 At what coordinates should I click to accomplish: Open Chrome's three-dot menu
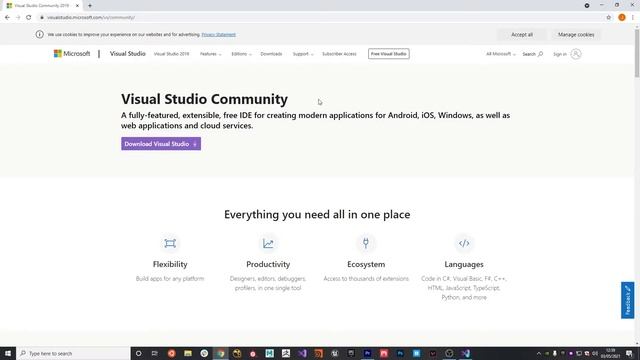pos(633,18)
